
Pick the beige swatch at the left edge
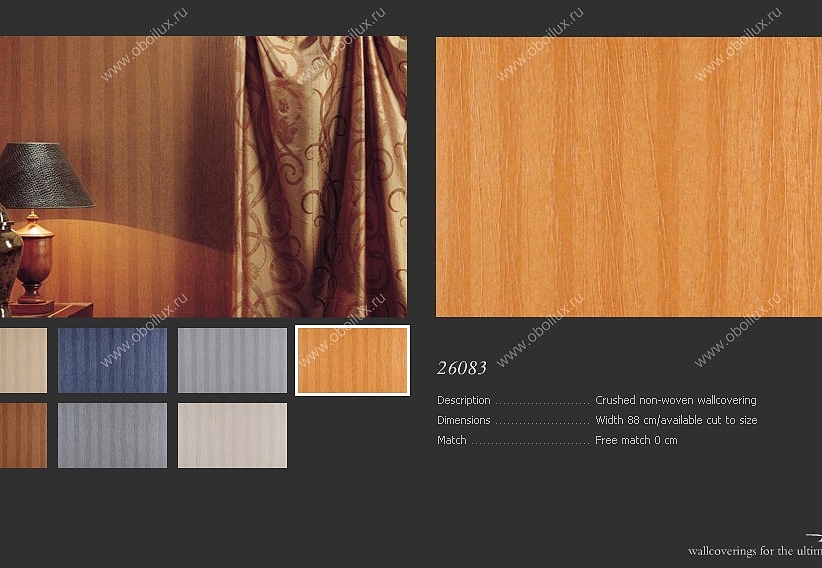point(23,360)
